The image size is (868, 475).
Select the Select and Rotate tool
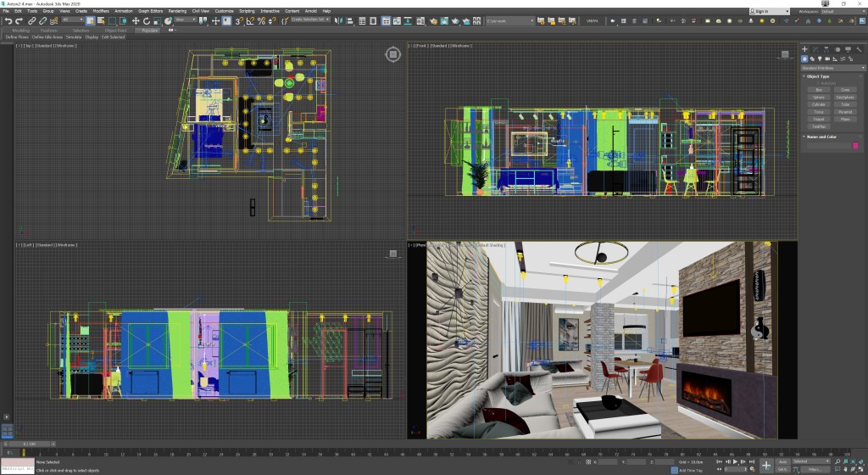tap(146, 20)
